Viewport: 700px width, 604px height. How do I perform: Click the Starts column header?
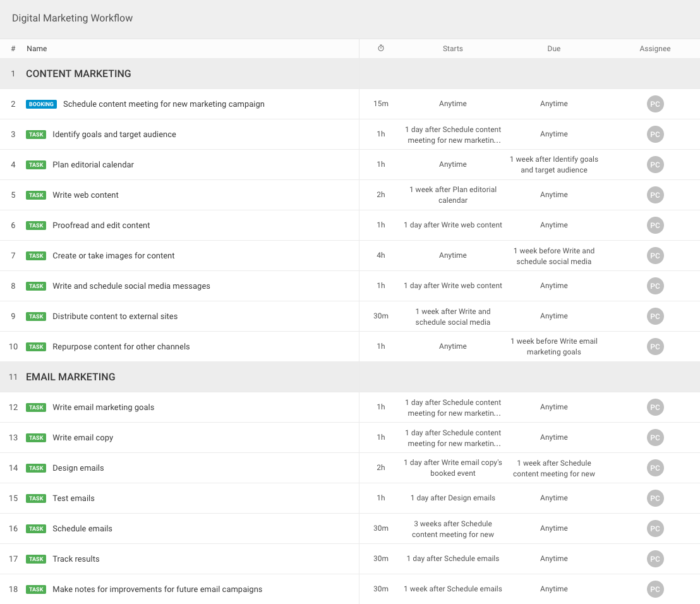pos(453,49)
